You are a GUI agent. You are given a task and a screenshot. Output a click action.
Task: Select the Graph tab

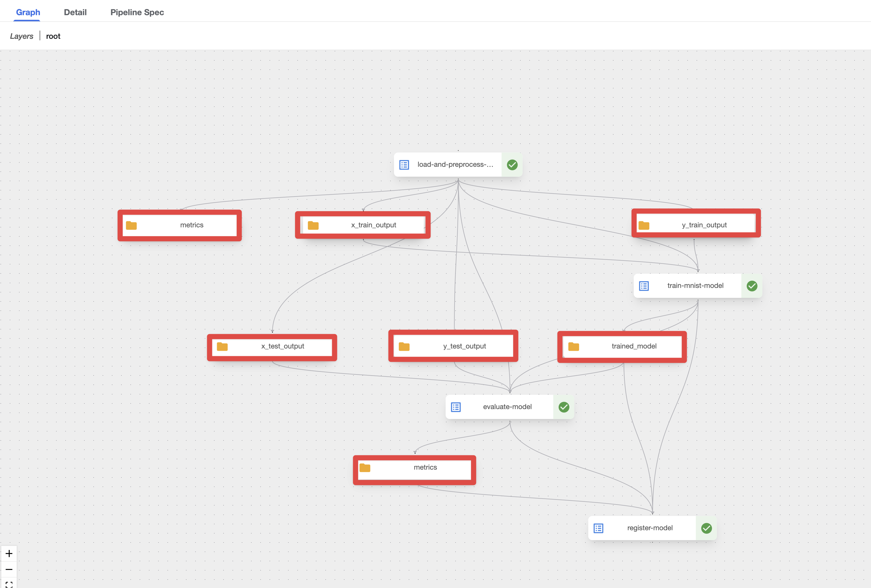(28, 12)
